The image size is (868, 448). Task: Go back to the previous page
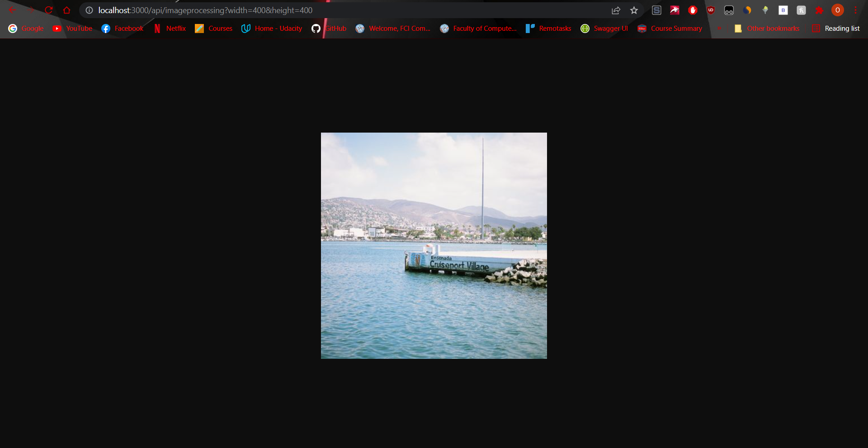click(13, 10)
